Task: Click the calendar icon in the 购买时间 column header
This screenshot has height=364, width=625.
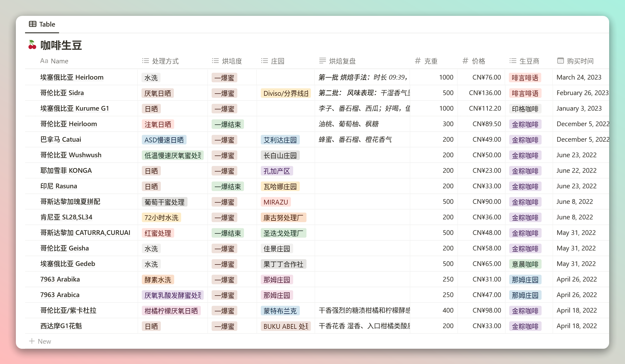Action: coord(560,61)
